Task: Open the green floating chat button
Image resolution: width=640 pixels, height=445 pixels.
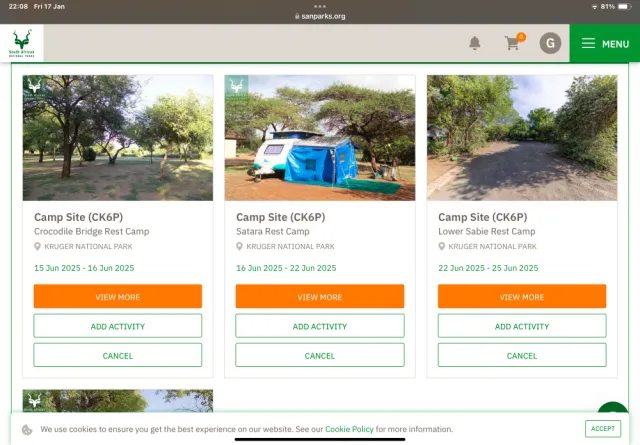Action: (x=613, y=409)
